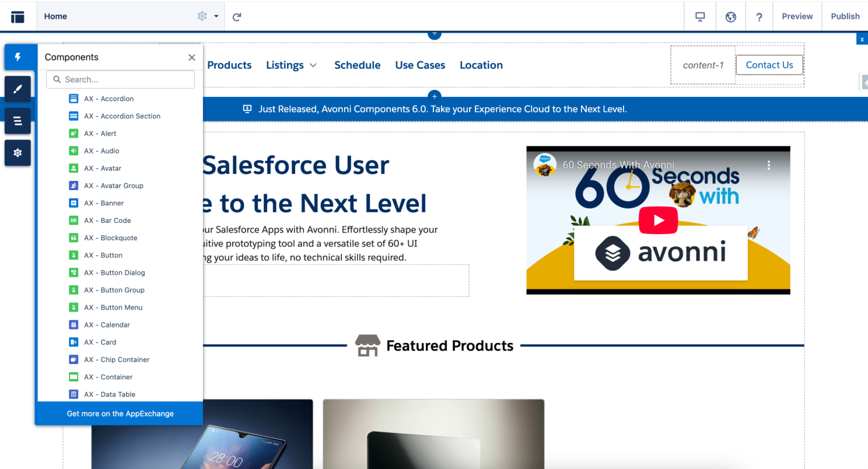The height and width of the screenshot is (469, 868).
Task: Click the Contact Us button
Action: tap(769, 65)
